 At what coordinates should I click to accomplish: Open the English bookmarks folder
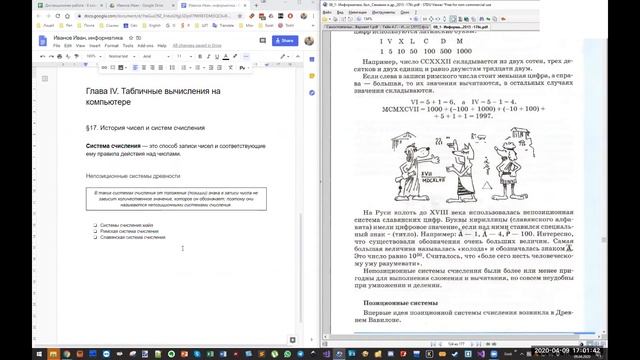151,25
